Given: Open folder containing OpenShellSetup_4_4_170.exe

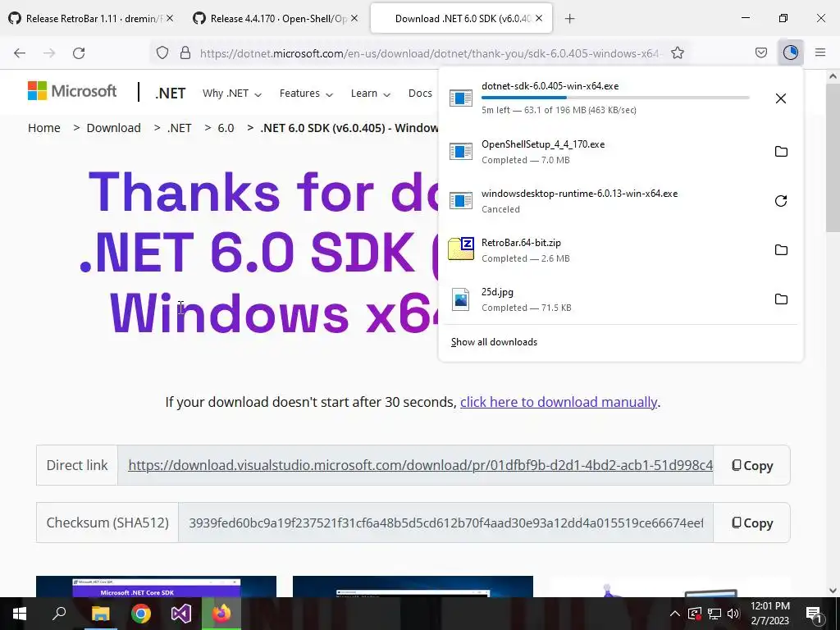Looking at the screenshot, I should (781, 152).
